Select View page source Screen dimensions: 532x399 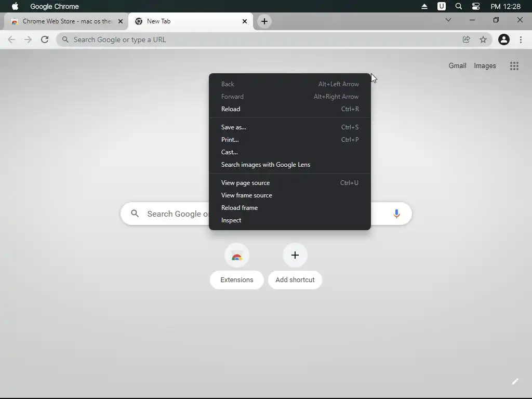[290, 183]
